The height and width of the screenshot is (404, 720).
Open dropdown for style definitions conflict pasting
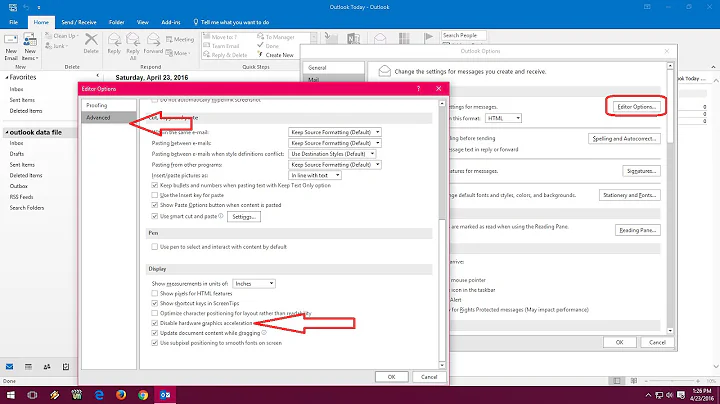(x=332, y=154)
